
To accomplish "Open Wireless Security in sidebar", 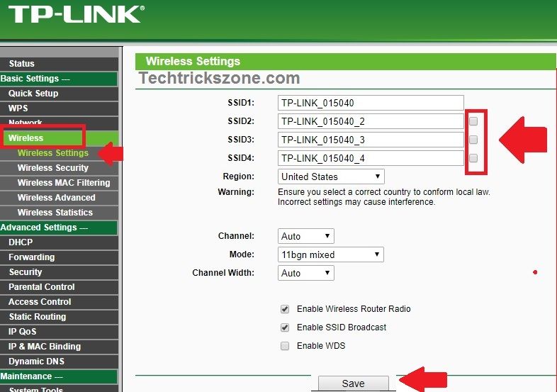I will [53, 168].
